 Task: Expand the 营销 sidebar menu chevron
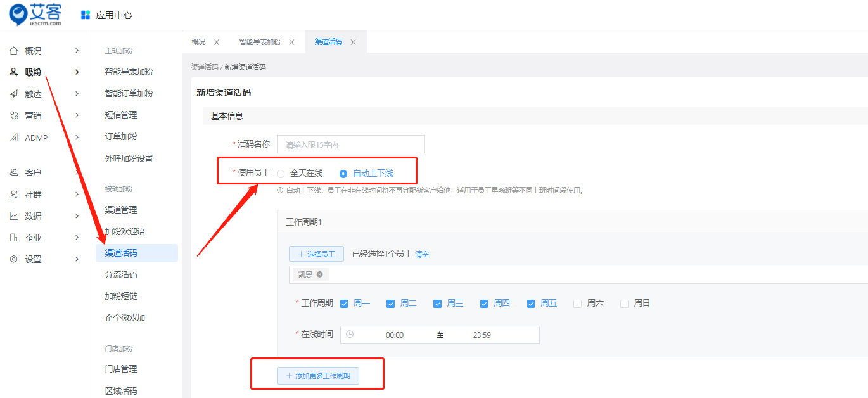[77, 115]
